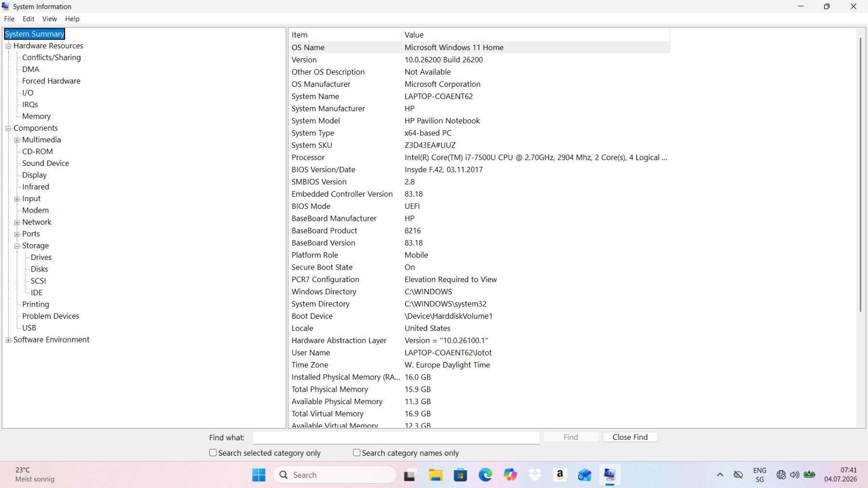Expand the Multimedia node
868x488 pixels.
pos(17,140)
